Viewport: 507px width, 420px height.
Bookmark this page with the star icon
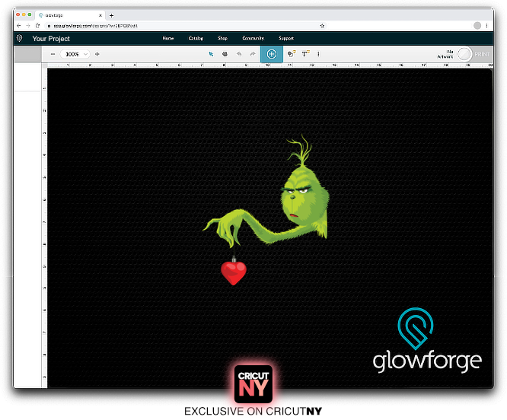pos(322,26)
